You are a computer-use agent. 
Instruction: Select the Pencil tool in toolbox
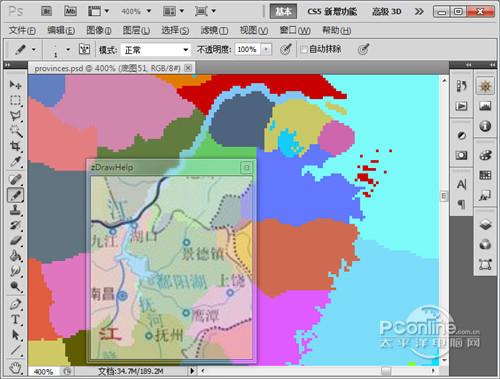15,195
